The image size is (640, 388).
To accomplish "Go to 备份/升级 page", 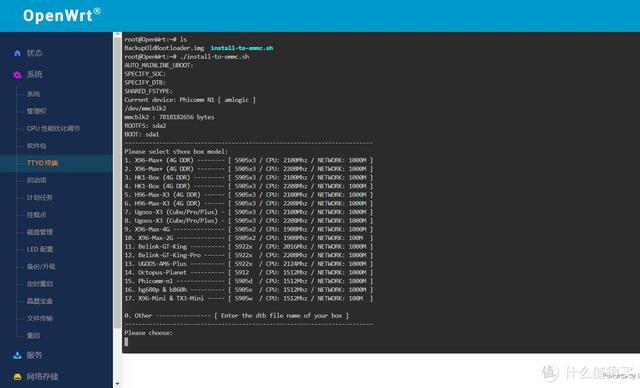I will click(41, 267).
